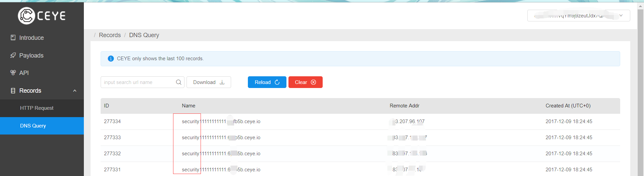Screen dimensions: 644x176
Task: Click the Name column header
Action: point(189,106)
